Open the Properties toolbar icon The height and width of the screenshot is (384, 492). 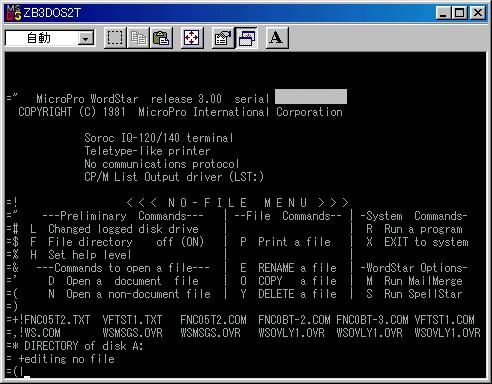coord(223,38)
